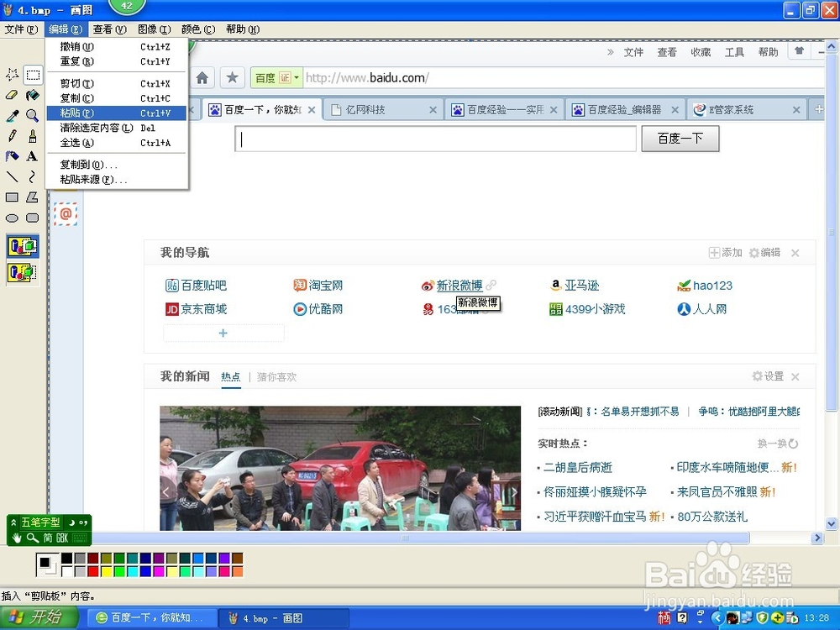Click the vertical scrollbar up arrow
The height and width of the screenshot is (630, 840).
[831, 46]
